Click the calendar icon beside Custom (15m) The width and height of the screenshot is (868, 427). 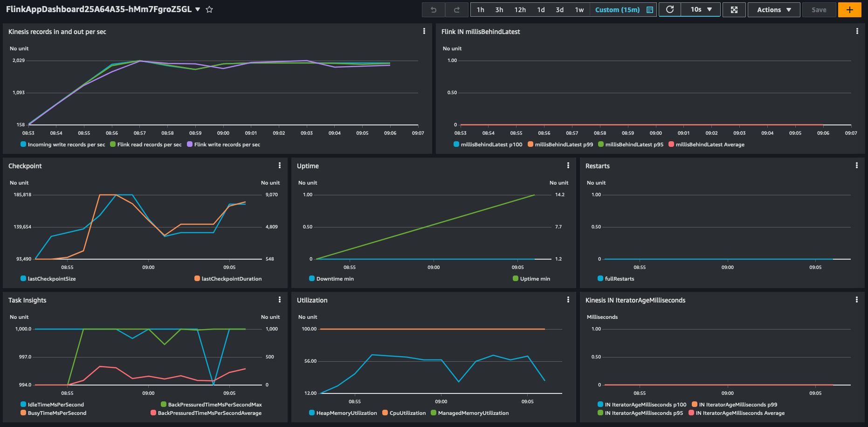(x=650, y=9)
